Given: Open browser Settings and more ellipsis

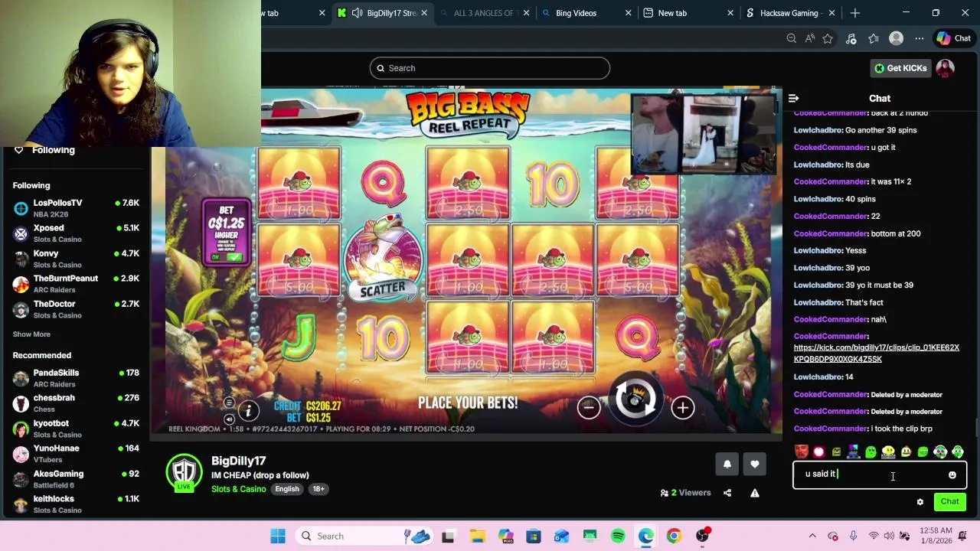Looking at the screenshot, I should (919, 38).
